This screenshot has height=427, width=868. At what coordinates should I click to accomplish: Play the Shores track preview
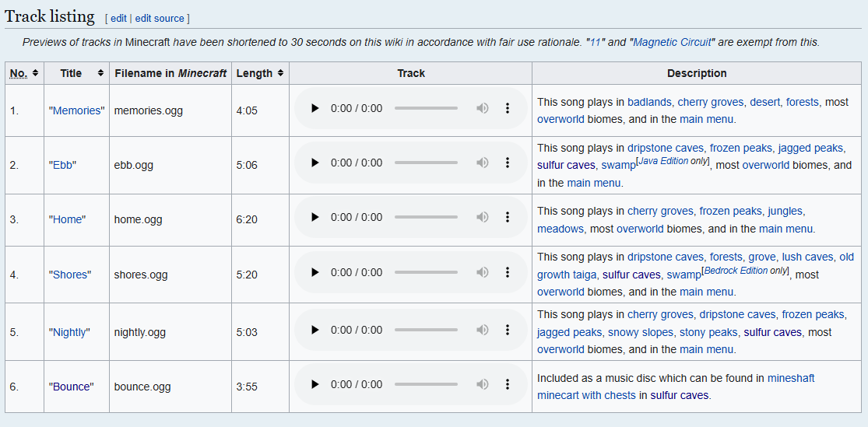pyautogui.click(x=315, y=272)
